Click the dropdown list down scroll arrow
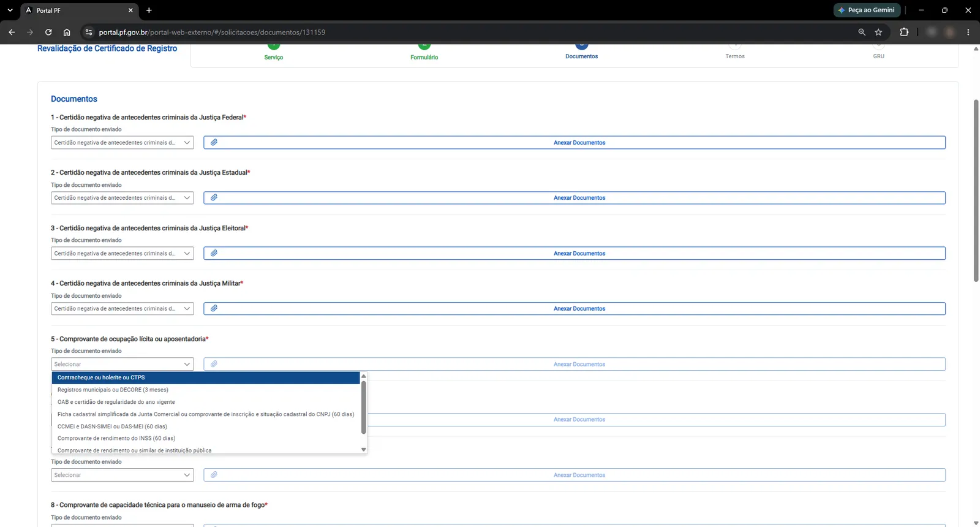This screenshot has width=980, height=527. 364,450
